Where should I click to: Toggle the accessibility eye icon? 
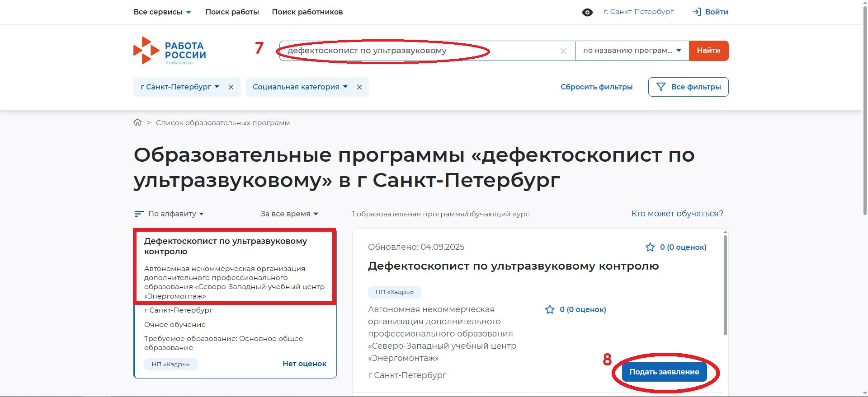[x=587, y=12]
